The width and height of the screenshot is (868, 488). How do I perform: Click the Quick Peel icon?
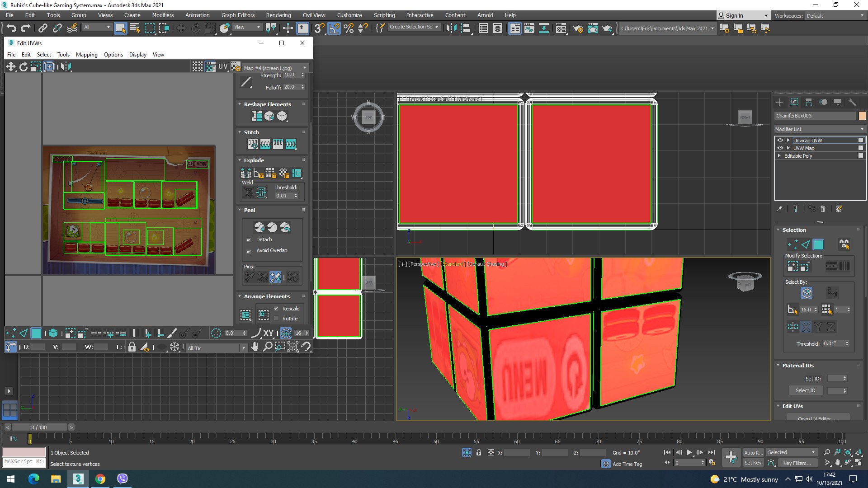259,227
